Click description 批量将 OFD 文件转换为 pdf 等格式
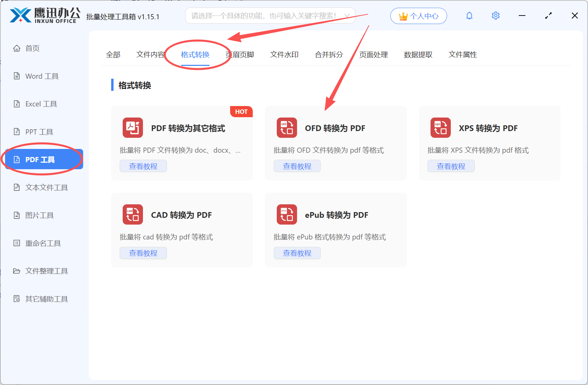This screenshot has height=385, width=588. click(x=329, y=150)
